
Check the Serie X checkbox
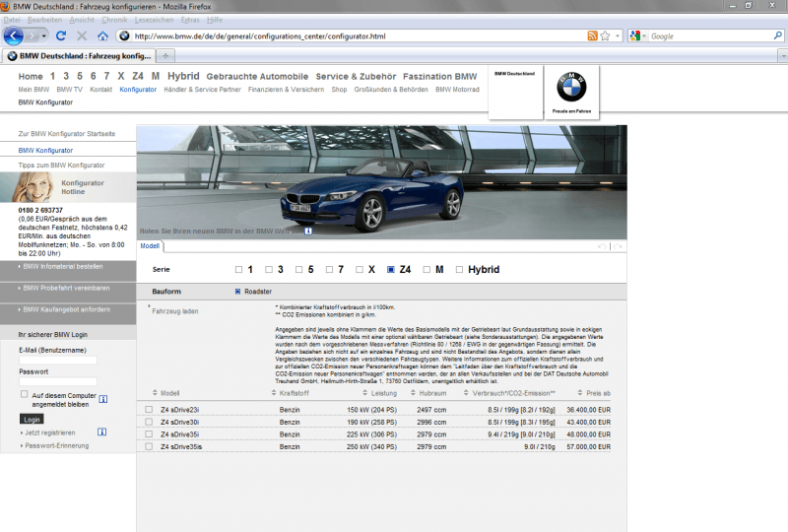pyautogui.click(x=360, y=270)
